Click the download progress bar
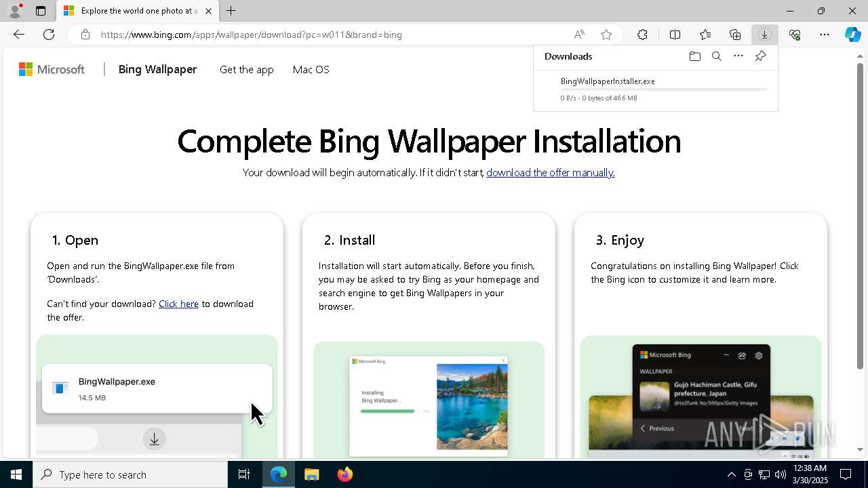Image resolution: width=868 pixels, height=488 pixels. click(x=663, y=89)
